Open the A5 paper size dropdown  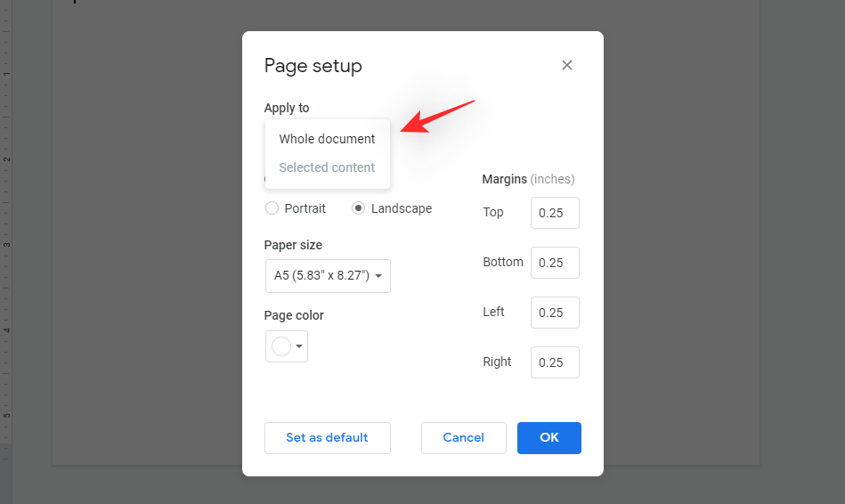pos(328,276)
